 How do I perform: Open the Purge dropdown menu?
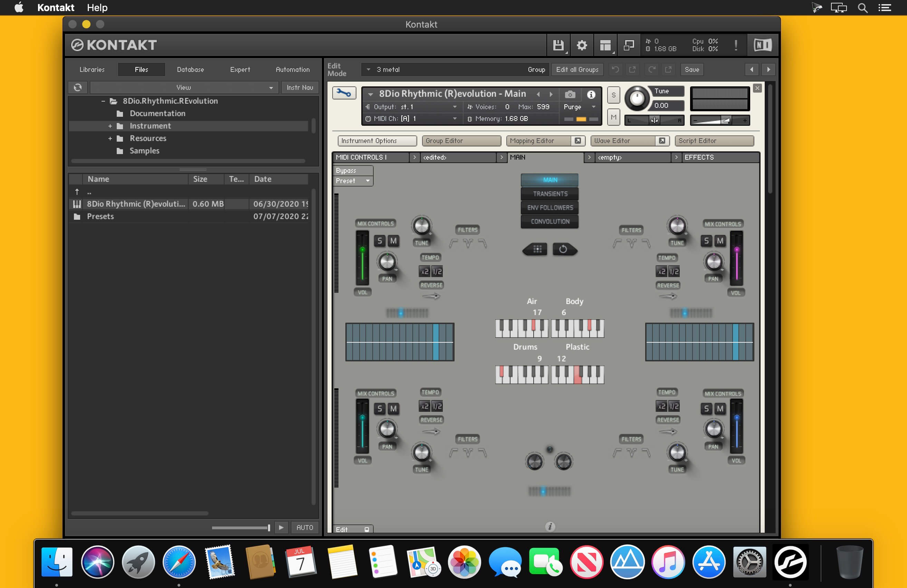tap(579, 107)
